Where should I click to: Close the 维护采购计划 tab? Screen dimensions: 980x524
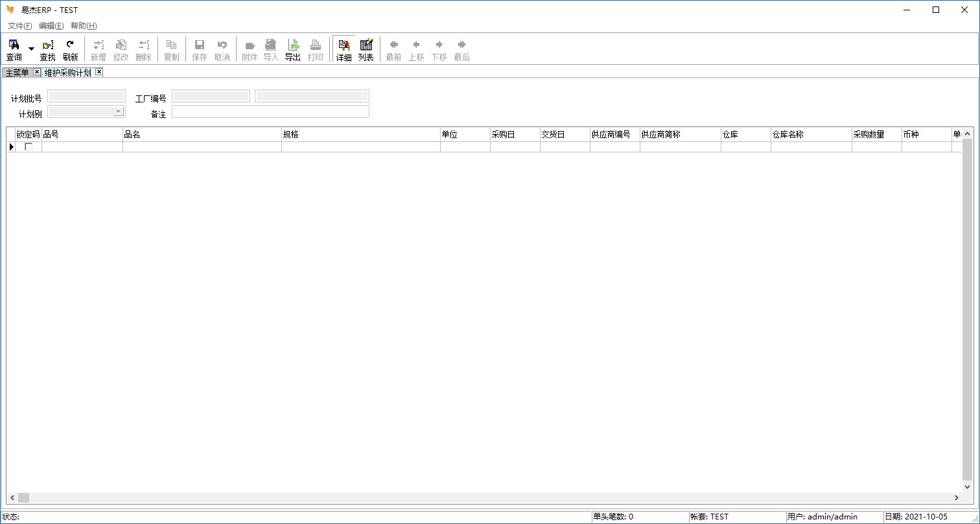99,72
